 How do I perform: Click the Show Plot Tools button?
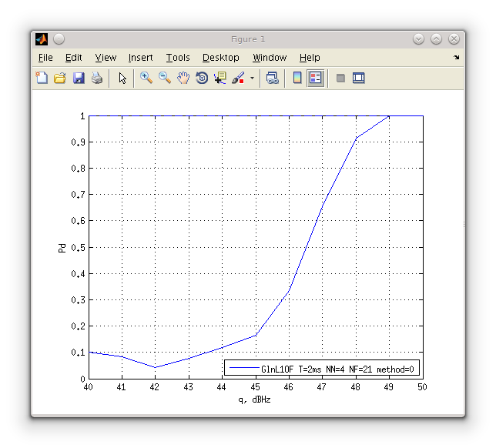[x=358, y=78]
